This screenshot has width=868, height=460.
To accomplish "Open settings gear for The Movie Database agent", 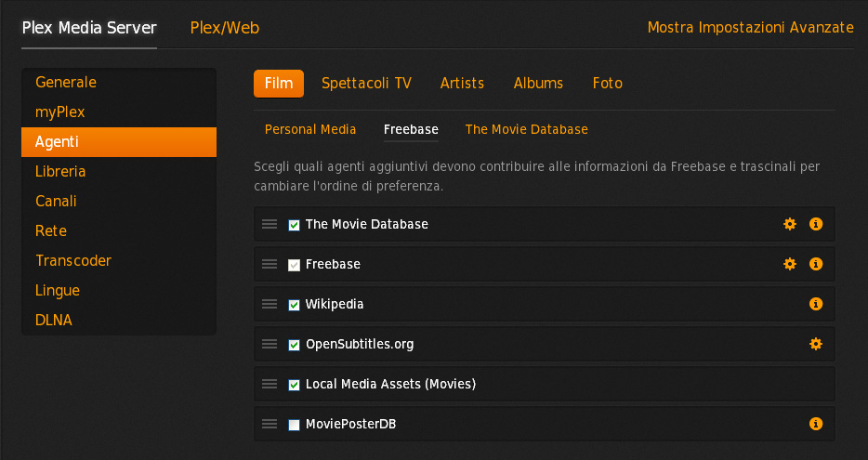I will tap(790, 224).
